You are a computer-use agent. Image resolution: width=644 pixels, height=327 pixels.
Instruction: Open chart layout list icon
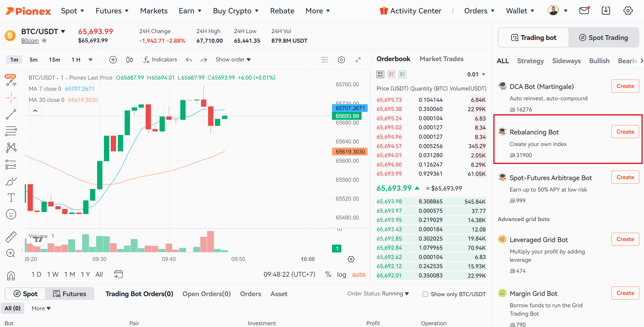click(325, 60)
